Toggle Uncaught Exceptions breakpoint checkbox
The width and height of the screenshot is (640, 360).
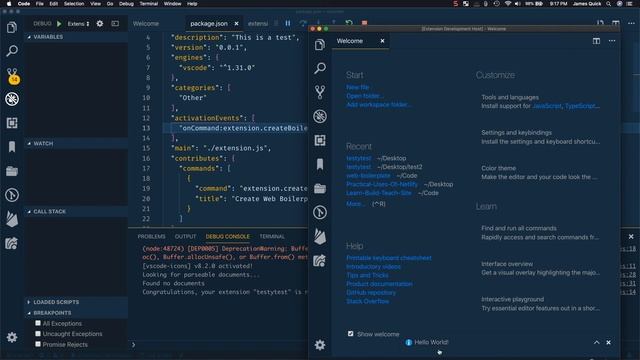click(38, 333)
